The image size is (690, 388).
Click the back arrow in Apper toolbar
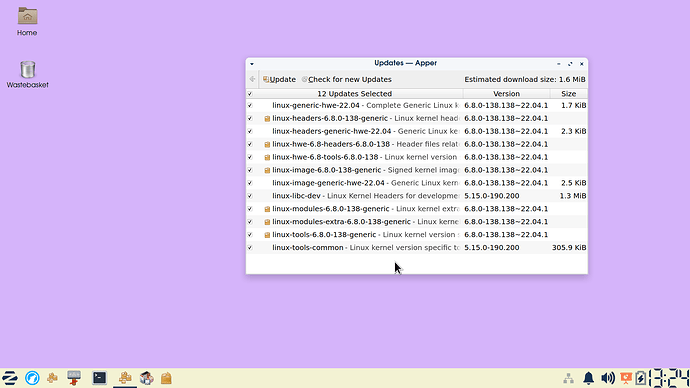coord(252,79)
